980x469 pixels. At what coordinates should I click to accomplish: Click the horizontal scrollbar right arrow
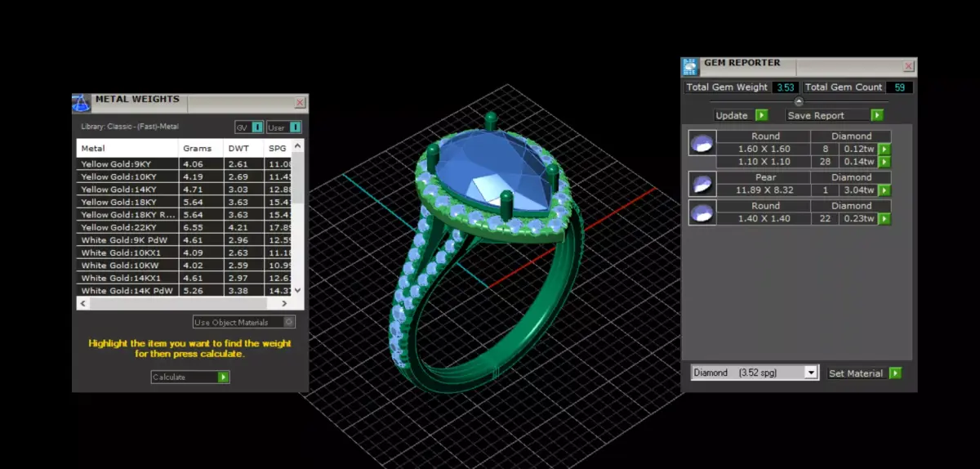point(286,302)
